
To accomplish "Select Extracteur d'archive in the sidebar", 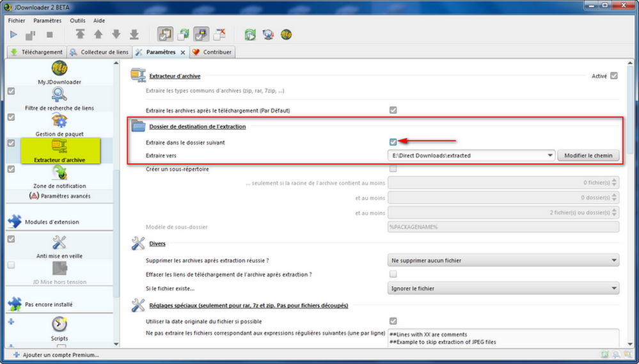I will (60, 151).
